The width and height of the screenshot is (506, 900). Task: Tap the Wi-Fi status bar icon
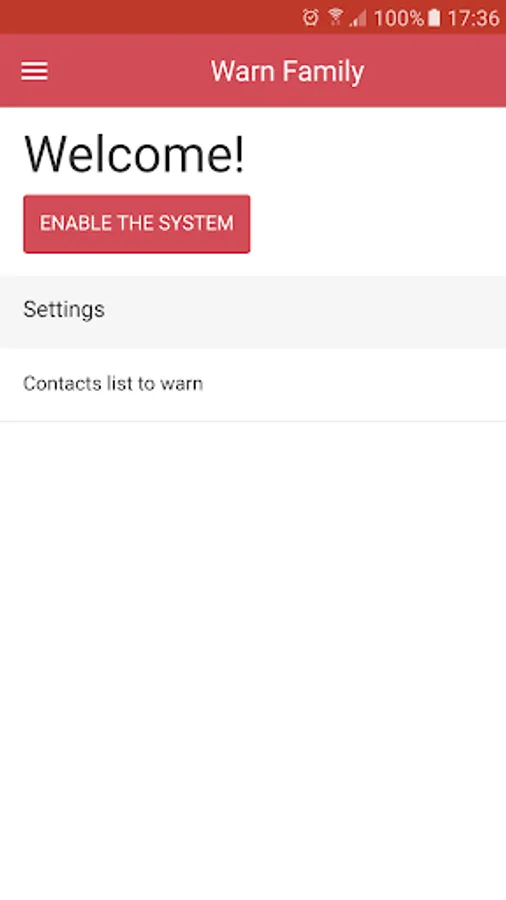click(x=335, y=18)
